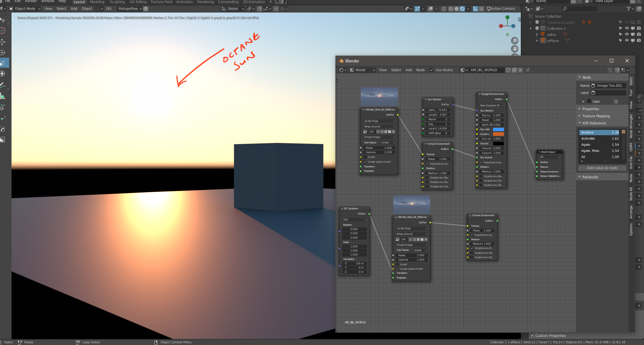Select the Actinolite IOR entry
644x345 pixels.
(599, 139)
